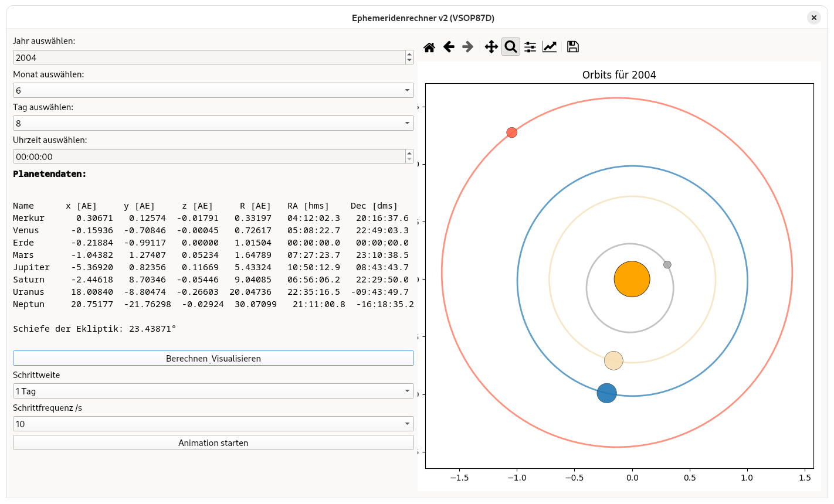Click the 'Dec [dms]' column header

[374, 206]
